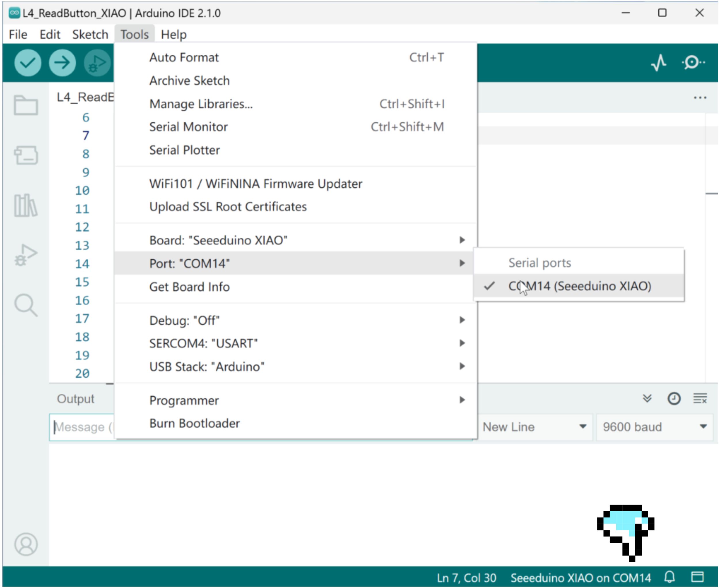The height and width of the screenshot is (588, 720).
Task: Open the New Line ending dropdown
Action: tap(535, 427)
